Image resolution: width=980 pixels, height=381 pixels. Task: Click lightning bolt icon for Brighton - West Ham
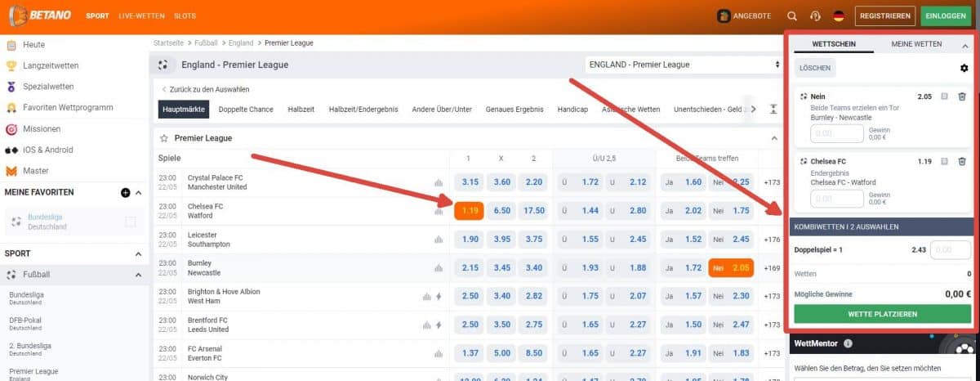click(439, 297)
